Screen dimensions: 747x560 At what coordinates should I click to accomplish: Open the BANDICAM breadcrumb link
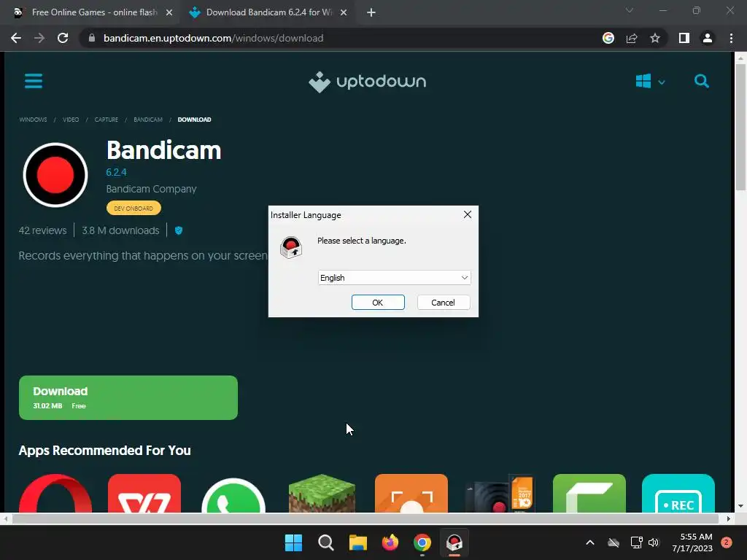coord(148,120)
